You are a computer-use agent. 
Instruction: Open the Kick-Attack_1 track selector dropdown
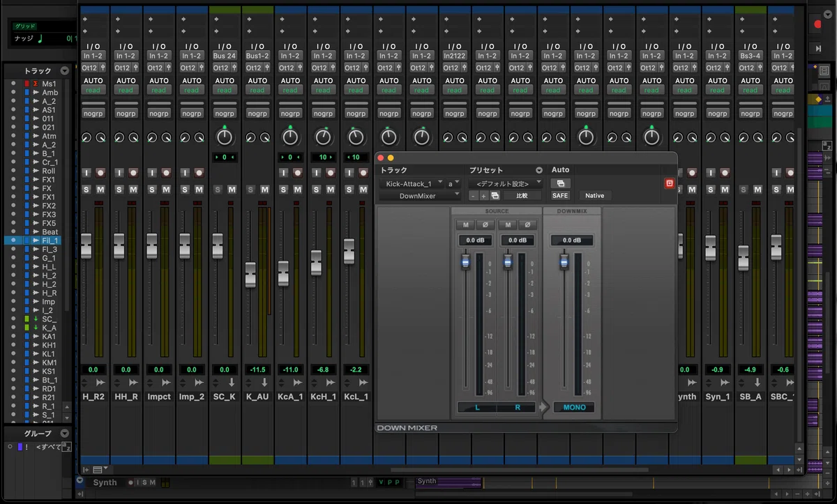[412, 183]
